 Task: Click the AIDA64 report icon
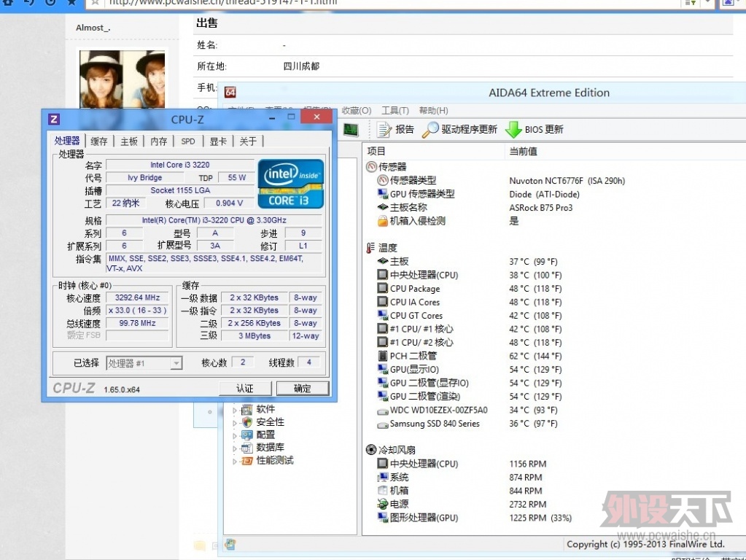pos(384,129)
